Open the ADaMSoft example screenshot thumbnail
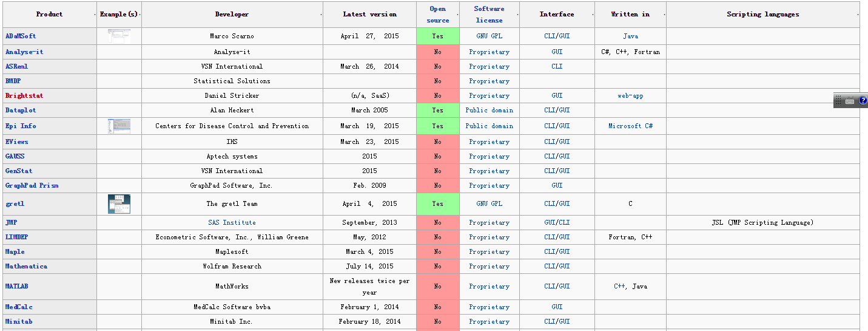Image resolution: width=868 pixels, height=331 pixels. [119, 36]
